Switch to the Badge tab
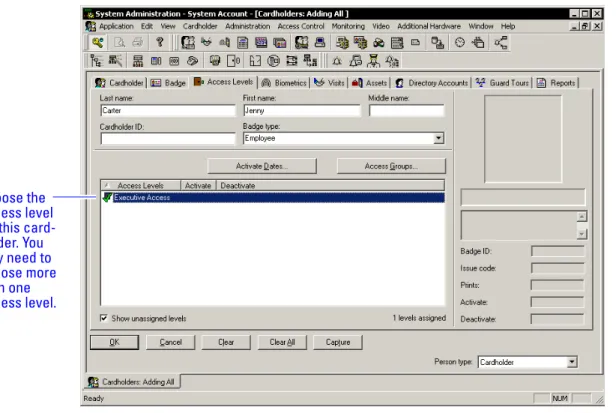 pyautogui.click(x=168, y=83)
